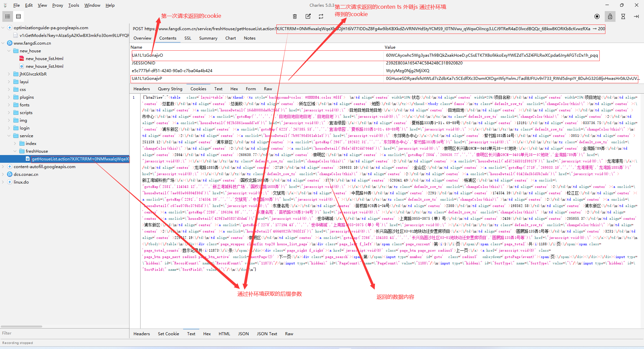
Task: Click login folder icon
Action: click(16, 128)
